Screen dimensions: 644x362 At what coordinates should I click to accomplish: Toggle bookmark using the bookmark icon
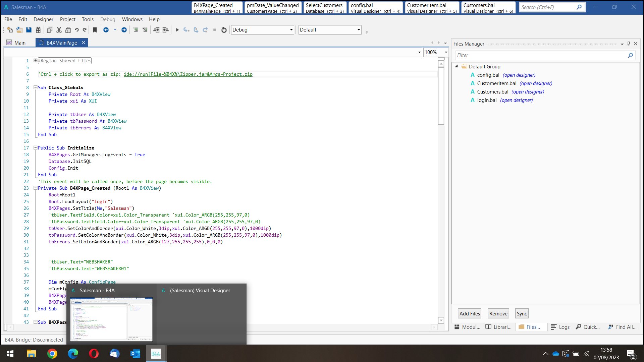click(95, 30)
